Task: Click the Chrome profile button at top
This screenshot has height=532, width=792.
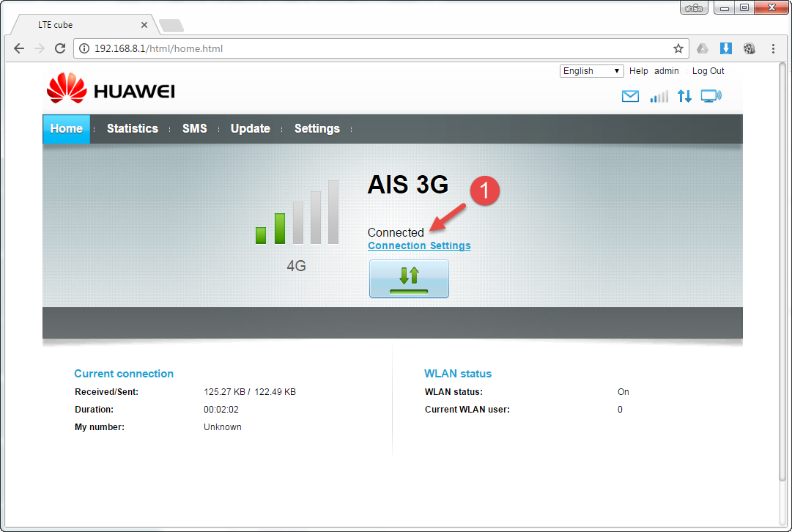Action: pyautogui.click(x=694, y=7)
